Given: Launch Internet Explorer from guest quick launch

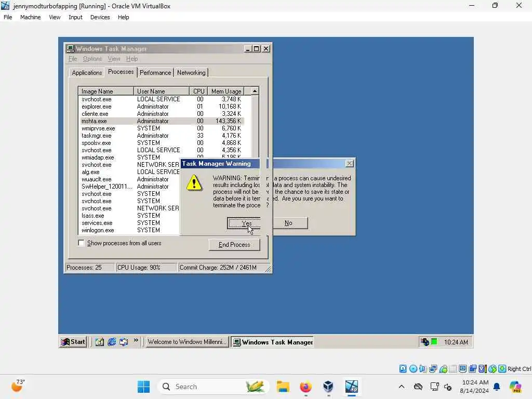Looking at the screenshot, I should 112,342.
